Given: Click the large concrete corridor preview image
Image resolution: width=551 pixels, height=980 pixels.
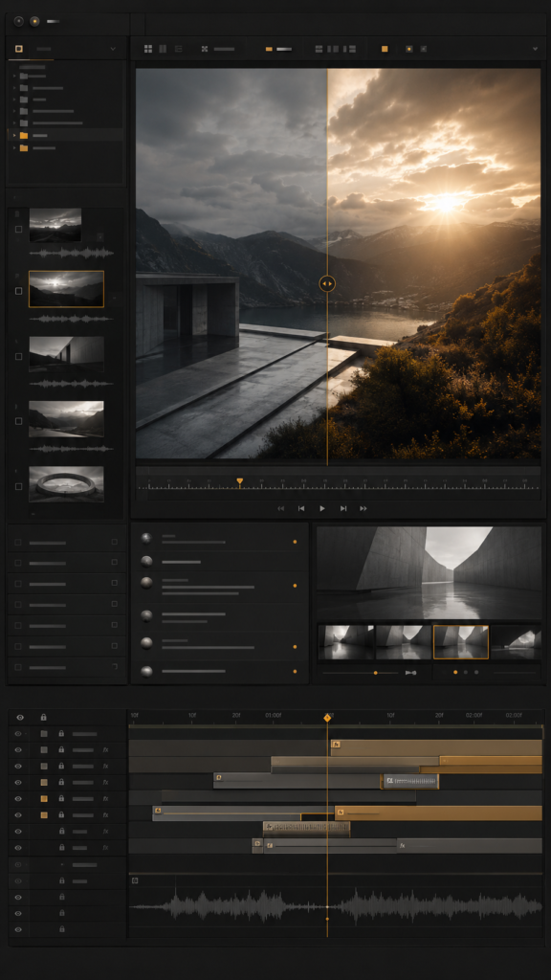Looking at the screenshot, I should [x=430, y=572].
